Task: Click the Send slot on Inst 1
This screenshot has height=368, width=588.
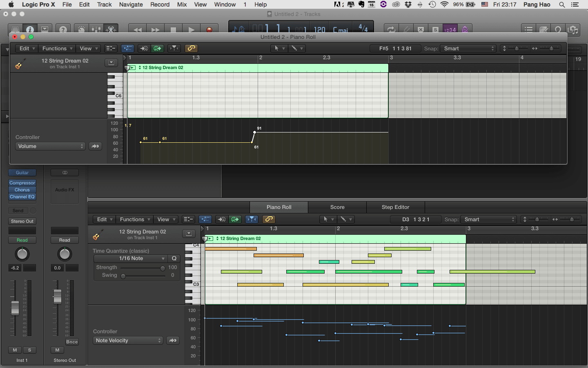Action: coord(18,211)
